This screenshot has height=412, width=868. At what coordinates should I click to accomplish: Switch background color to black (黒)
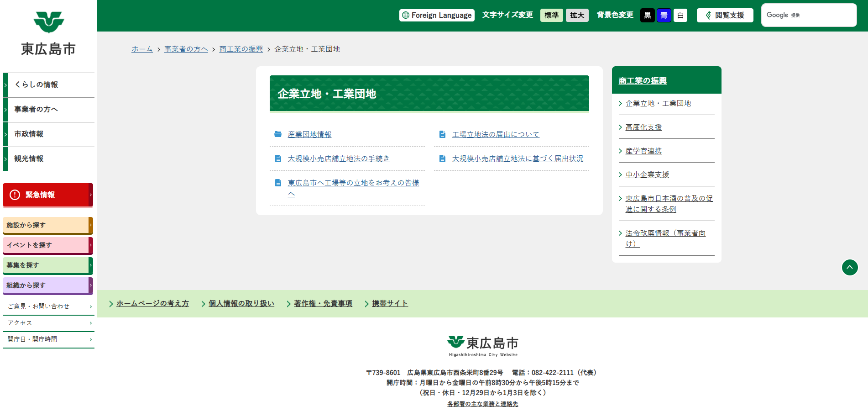[x=647, y=15]
